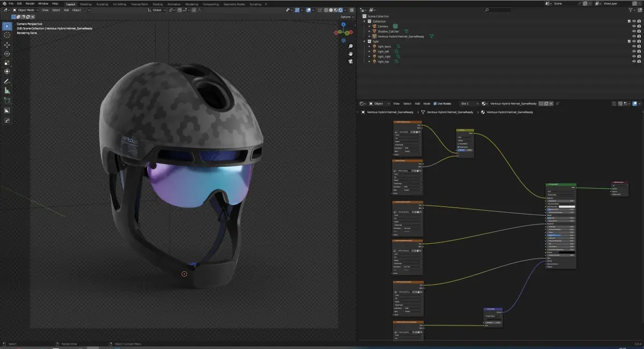
Task: Open viewport Add menu
Action: click(x=66, y=10)
